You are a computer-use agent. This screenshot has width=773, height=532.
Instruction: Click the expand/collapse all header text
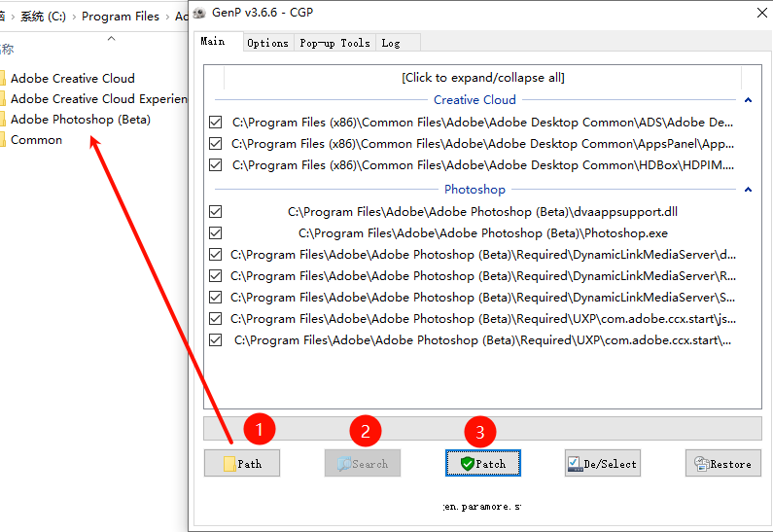tap(482, 78)
